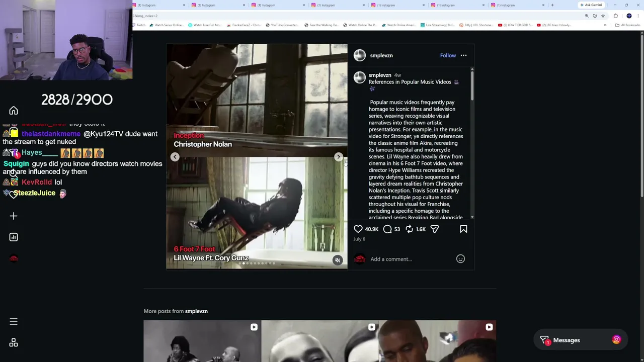Click the 1.6K reposts count
644x362 pixels.
[421, 229]
